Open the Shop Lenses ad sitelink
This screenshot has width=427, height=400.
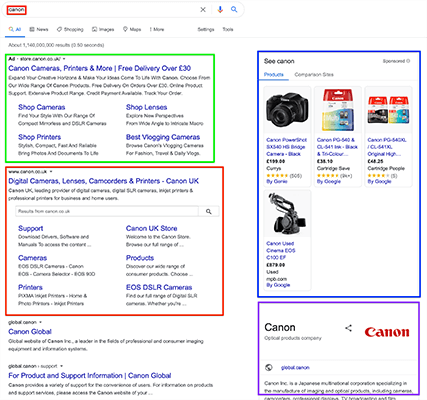tap(146, 107)
